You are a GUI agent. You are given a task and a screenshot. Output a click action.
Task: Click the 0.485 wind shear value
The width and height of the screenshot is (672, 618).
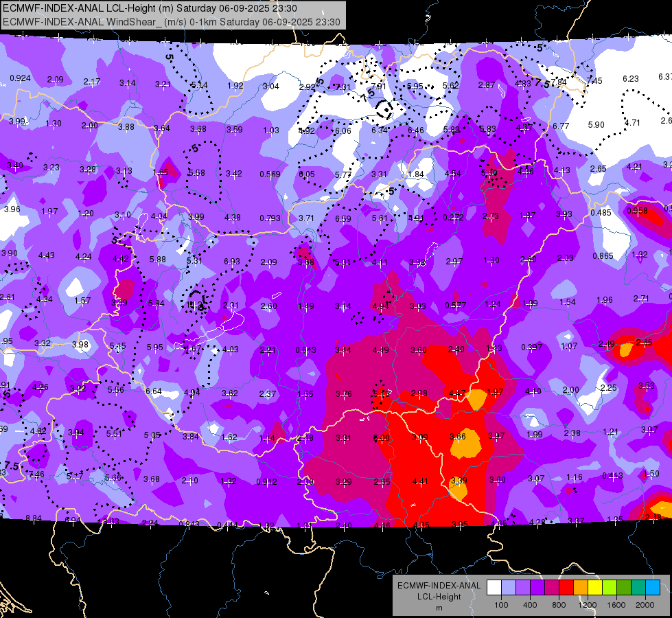601,213
